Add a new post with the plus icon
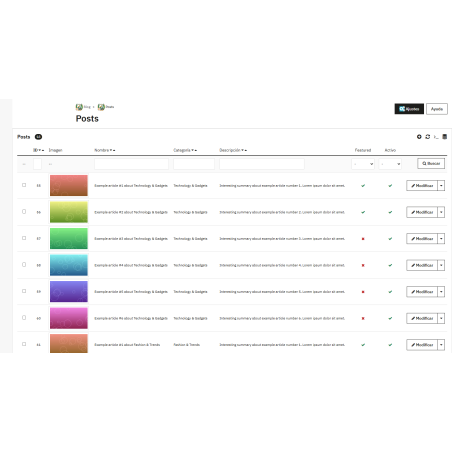 [419, 137]
